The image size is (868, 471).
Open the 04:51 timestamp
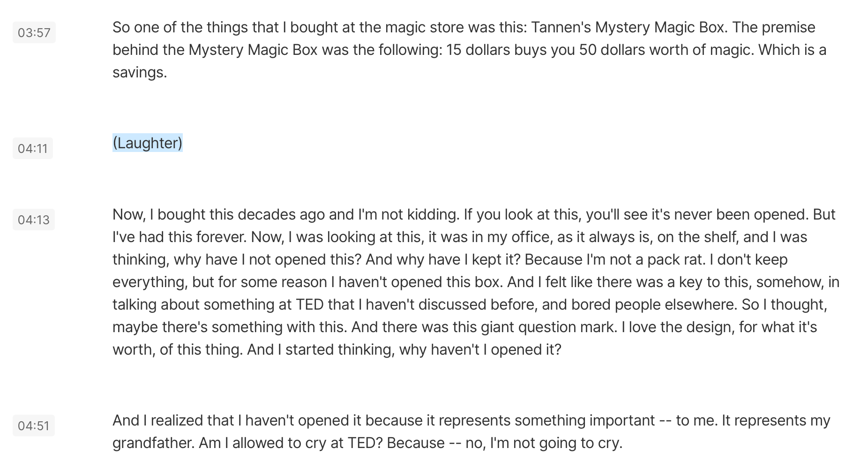[x=34, y=425]
